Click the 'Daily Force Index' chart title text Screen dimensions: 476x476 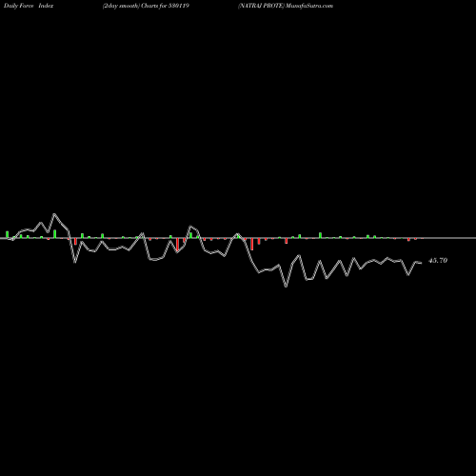(x=29, y=6)
